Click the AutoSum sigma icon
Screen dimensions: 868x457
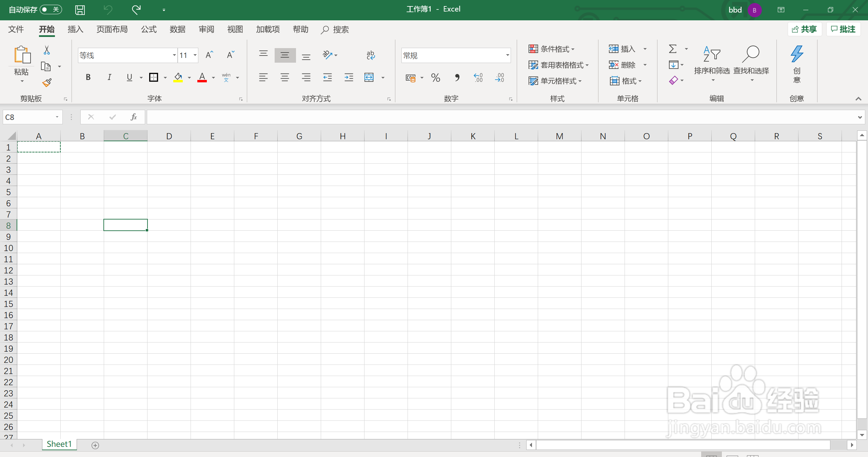(x=673, y=49)
